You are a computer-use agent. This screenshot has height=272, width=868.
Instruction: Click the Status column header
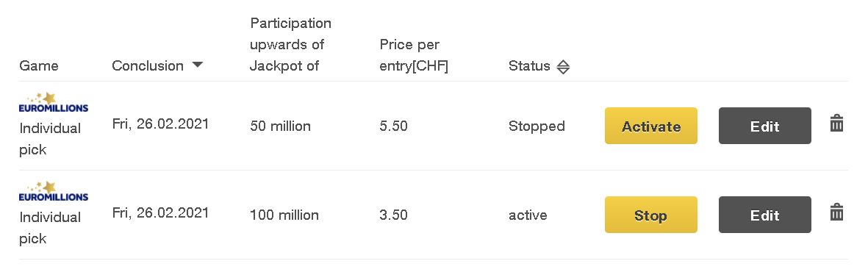[529, 66]
